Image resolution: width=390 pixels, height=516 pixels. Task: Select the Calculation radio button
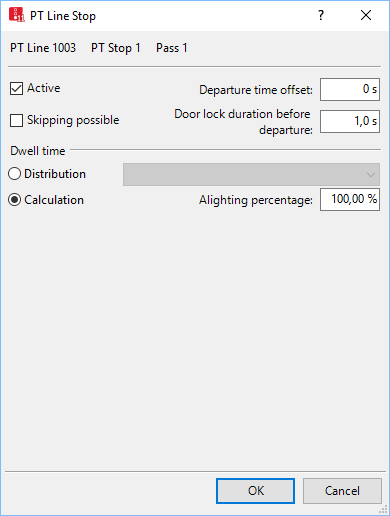coord(15,200)
